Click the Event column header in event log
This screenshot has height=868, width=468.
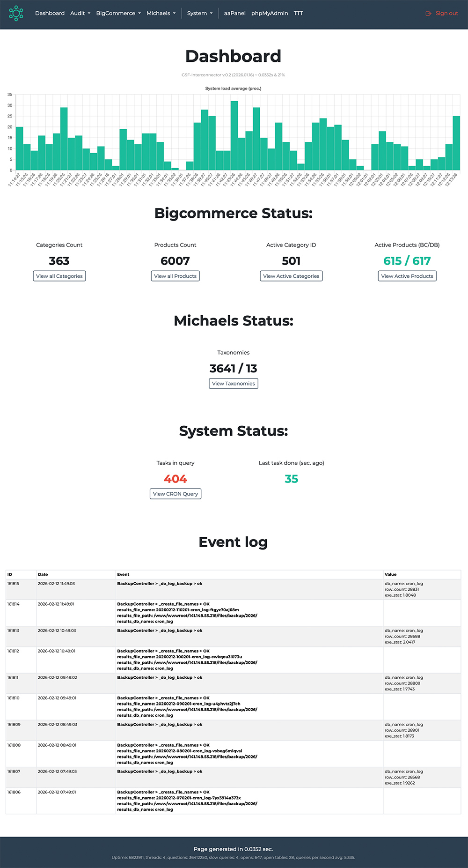click(x=123, y=574)
